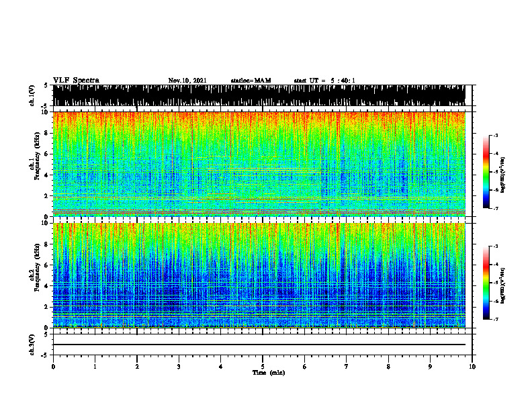Click time axis tick label "5"
The image size is (532, 411).
(263, 367)
